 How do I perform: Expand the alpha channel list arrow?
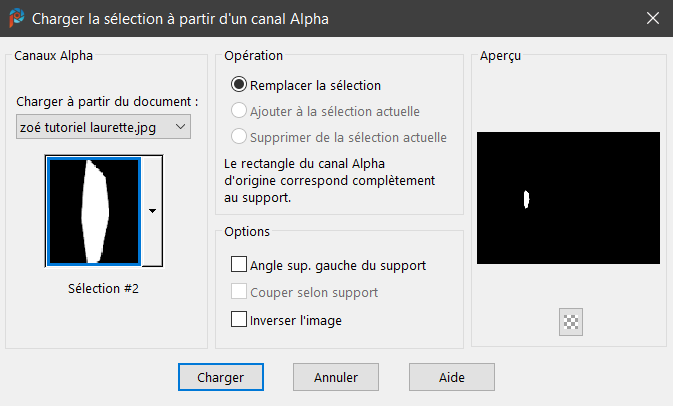coord(152,211)
